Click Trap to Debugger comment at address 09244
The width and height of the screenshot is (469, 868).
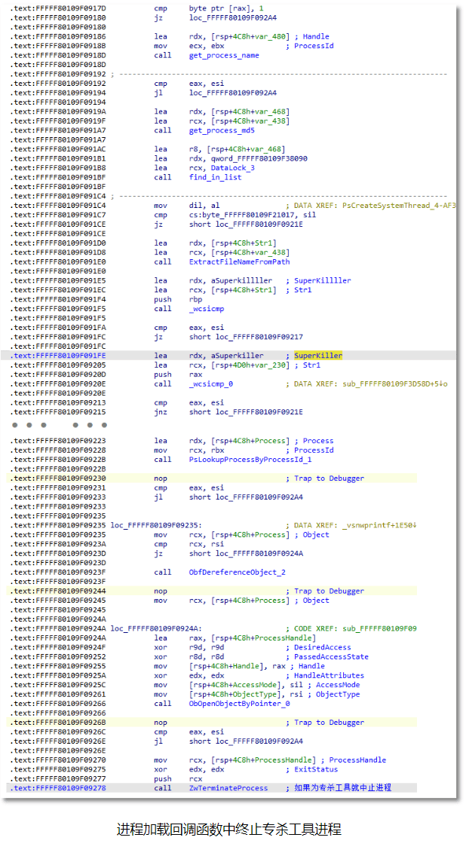pos(329,591)
